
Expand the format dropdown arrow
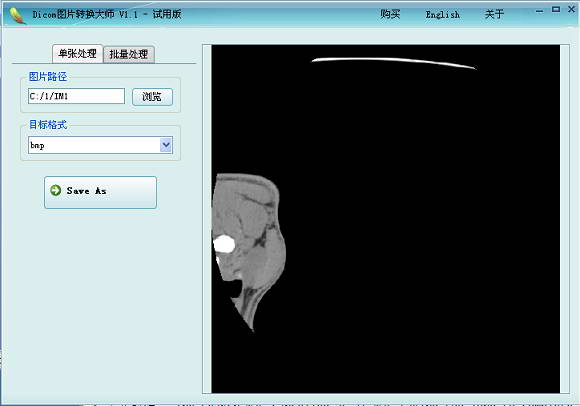[x=166, y=145]
